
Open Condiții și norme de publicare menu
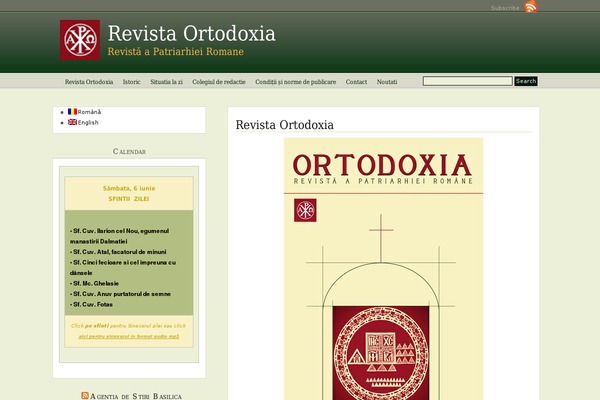click(295, 82)
